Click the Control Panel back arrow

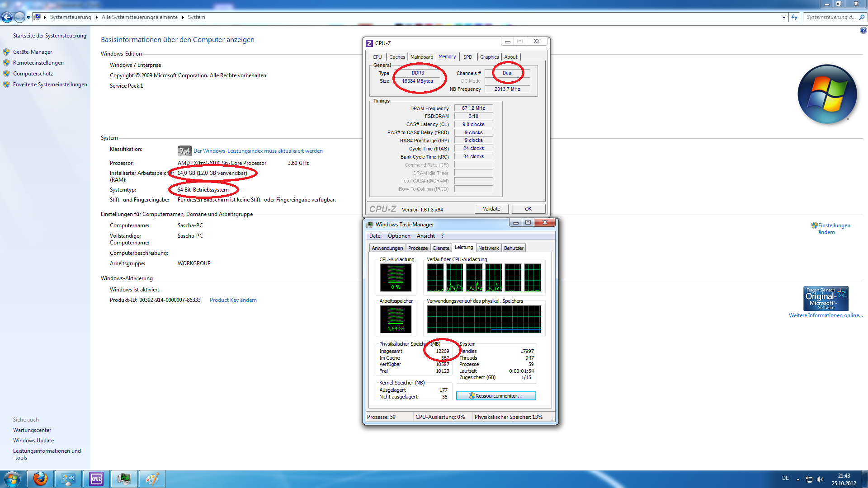click(x=7, y=17)
